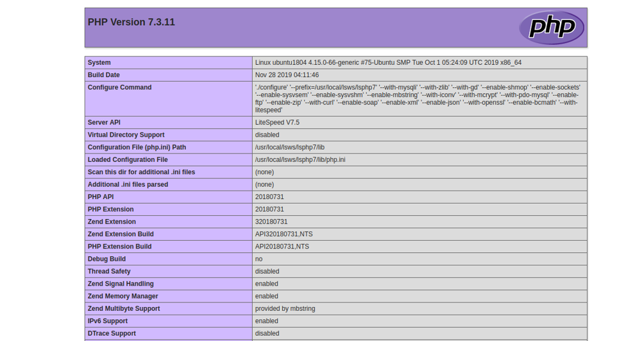Click 'PHP Extension Build' label

click(119, 247)
